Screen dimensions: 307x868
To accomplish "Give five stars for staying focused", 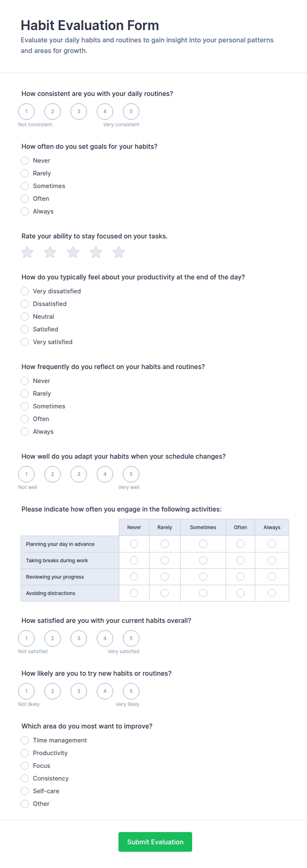I will 119,252.
